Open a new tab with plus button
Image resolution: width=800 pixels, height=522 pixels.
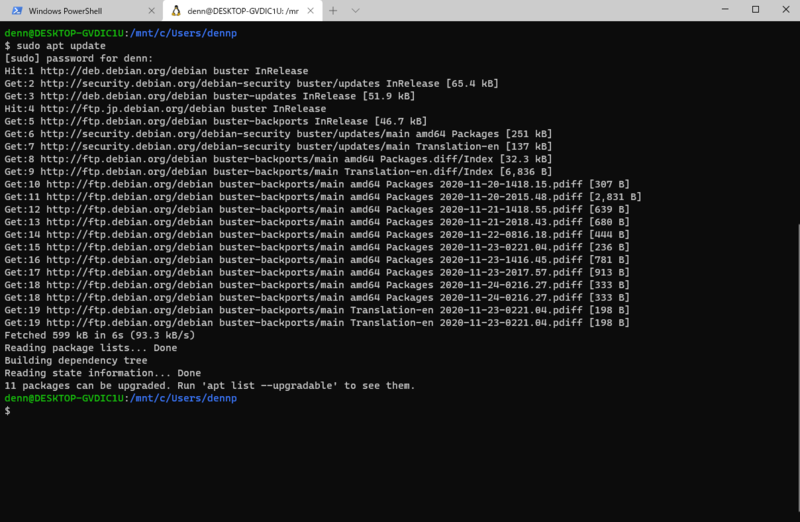pyautogui.click(x=333, y=11)
